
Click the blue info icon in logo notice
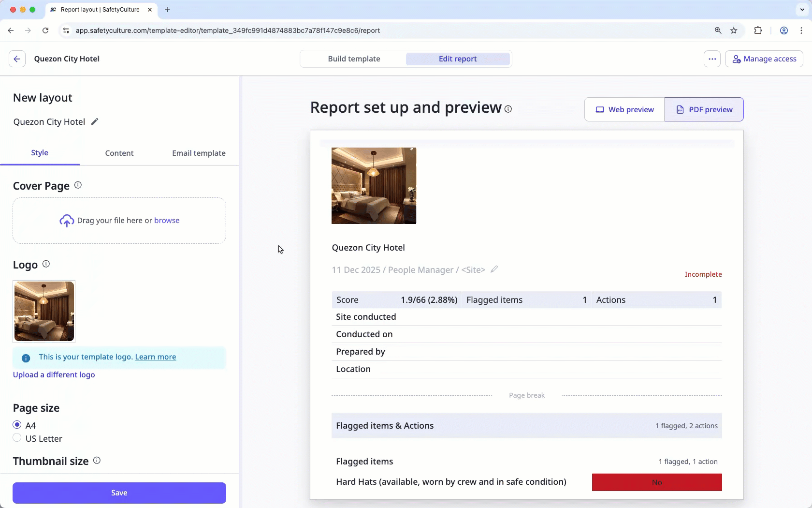(26, 358)
